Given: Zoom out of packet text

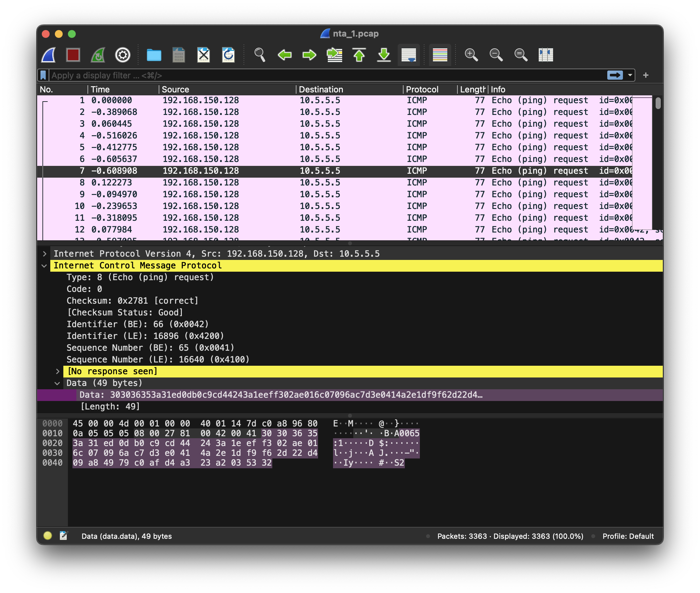Looking at the screenshot, I should 496,55.
